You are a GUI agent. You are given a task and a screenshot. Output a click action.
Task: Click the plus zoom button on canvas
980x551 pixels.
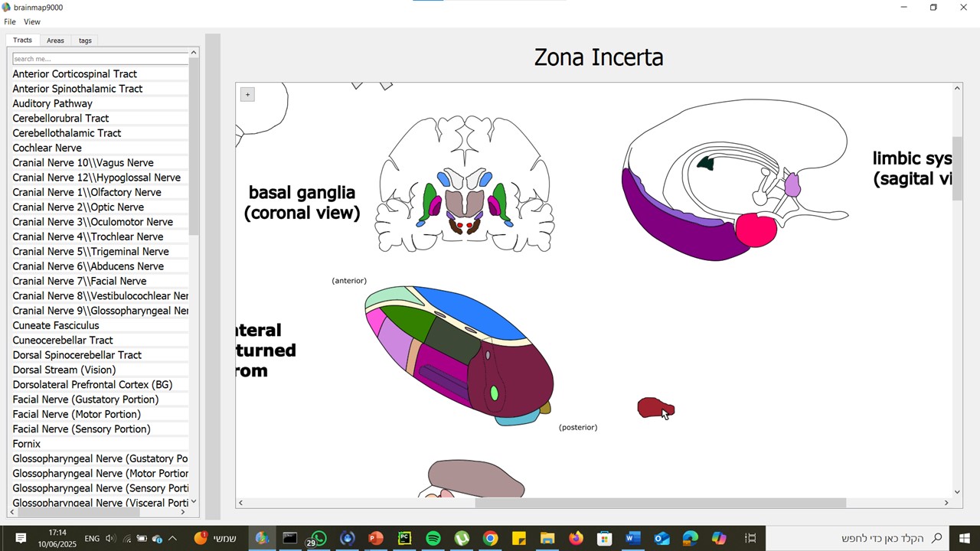pyautogui.click(x=247, y=94)
